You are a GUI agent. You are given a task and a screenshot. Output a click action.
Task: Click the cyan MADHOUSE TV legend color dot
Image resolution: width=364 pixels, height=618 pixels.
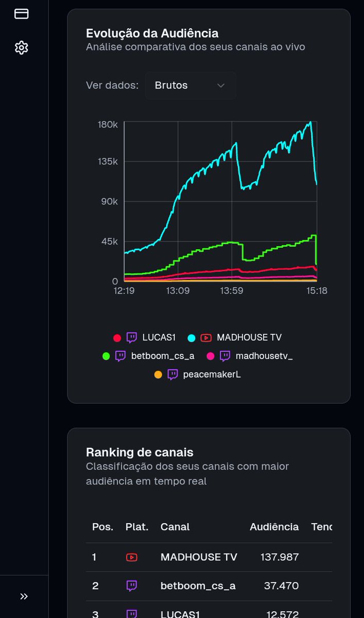tap(192, 338)
